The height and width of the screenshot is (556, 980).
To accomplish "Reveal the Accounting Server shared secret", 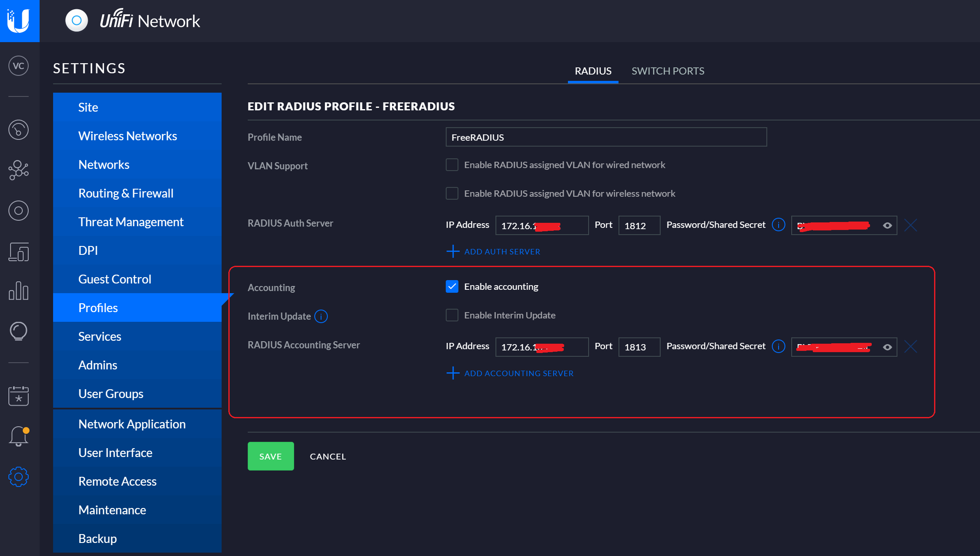I will [887, 347].
